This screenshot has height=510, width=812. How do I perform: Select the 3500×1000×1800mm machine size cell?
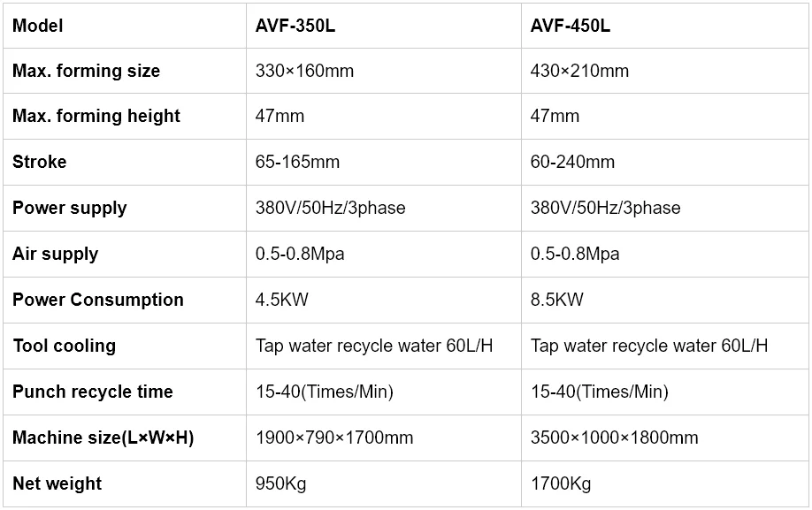[614, 438]
